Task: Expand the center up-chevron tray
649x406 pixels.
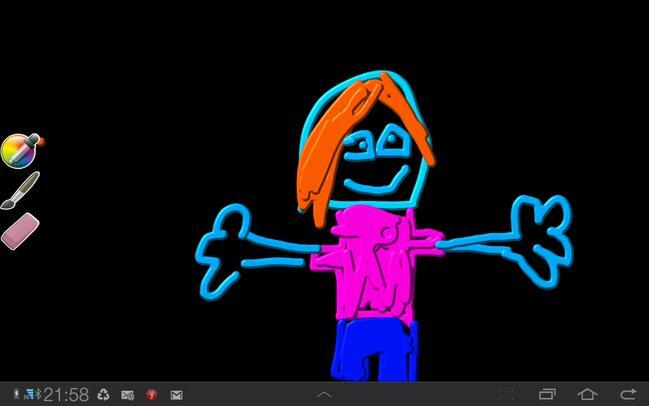Action: pyautogui.click(x=324, y=395)
